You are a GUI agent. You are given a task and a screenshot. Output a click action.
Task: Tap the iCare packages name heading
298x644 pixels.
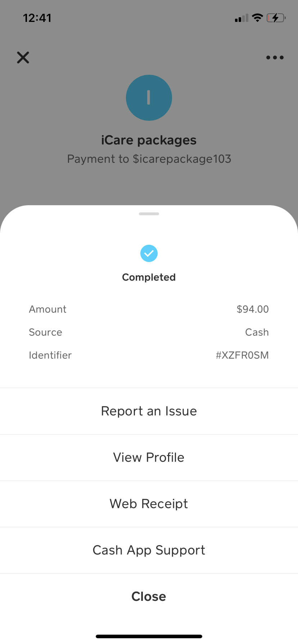click(149, 140)
